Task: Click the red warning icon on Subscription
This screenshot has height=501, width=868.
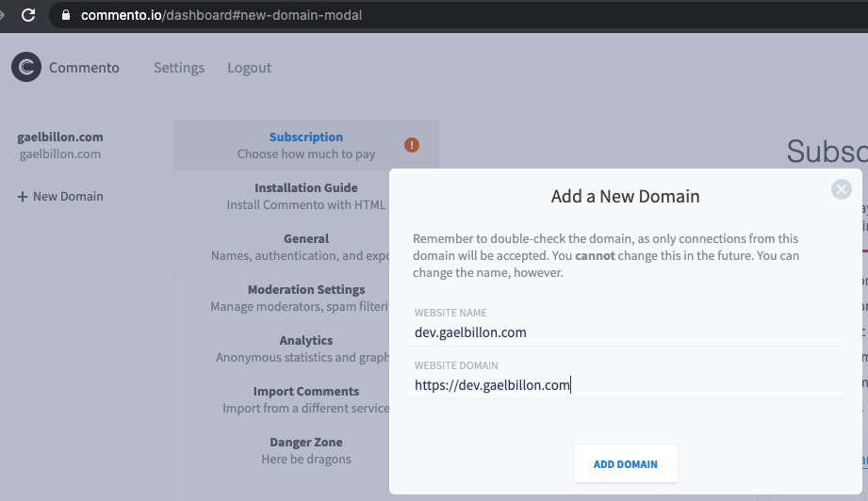Action: (411, 145)
